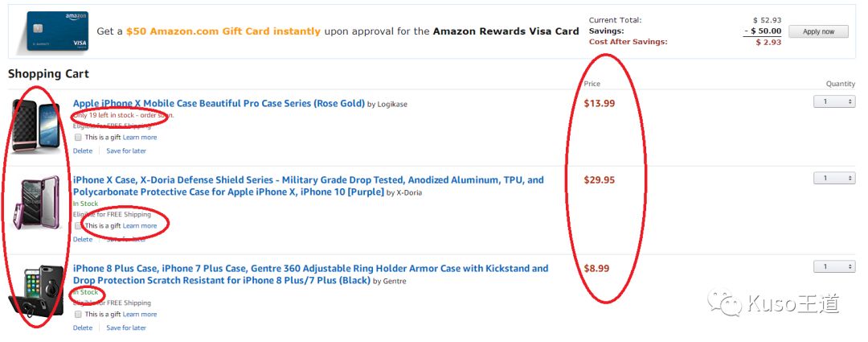868x342 pixels.
Task: Delete the Rose Gold Logikase case from cart
Action: tap(83, 150)
